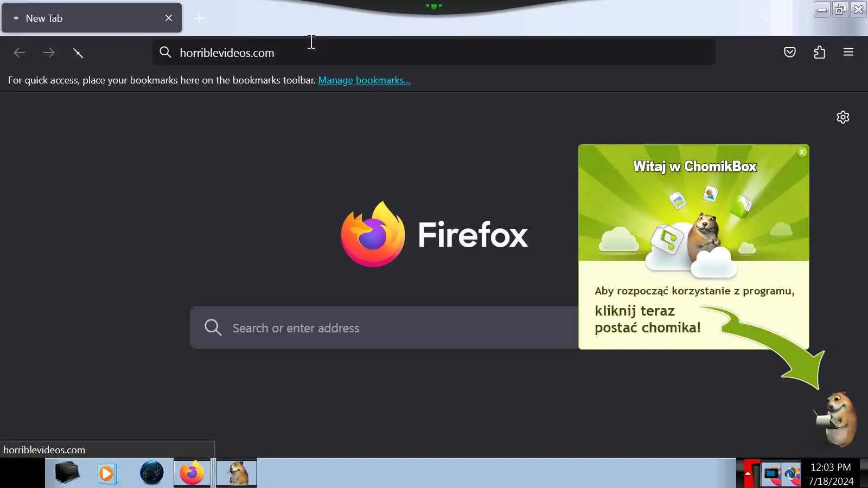This screenshot has width=868, height=488.
Task: Click the ChomikBox hamster desktop character
Action: click(838, 419)
